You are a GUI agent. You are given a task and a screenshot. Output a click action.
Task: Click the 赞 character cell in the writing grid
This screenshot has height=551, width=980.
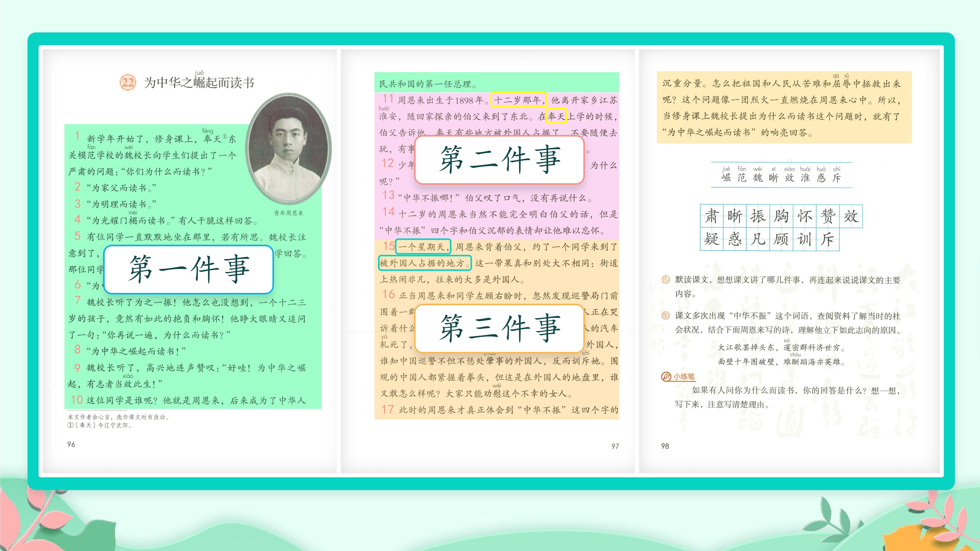click(828, 216)
